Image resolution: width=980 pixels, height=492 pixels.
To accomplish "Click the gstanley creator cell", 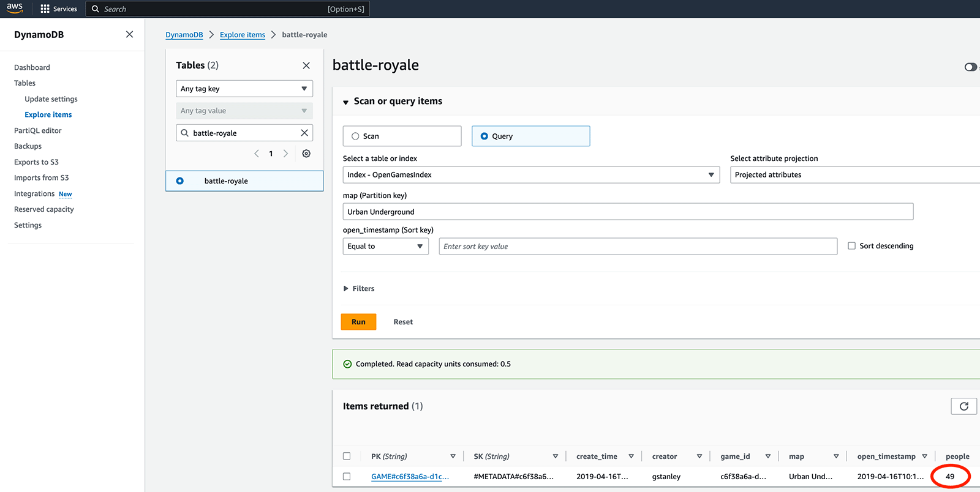I will (666, 477).
